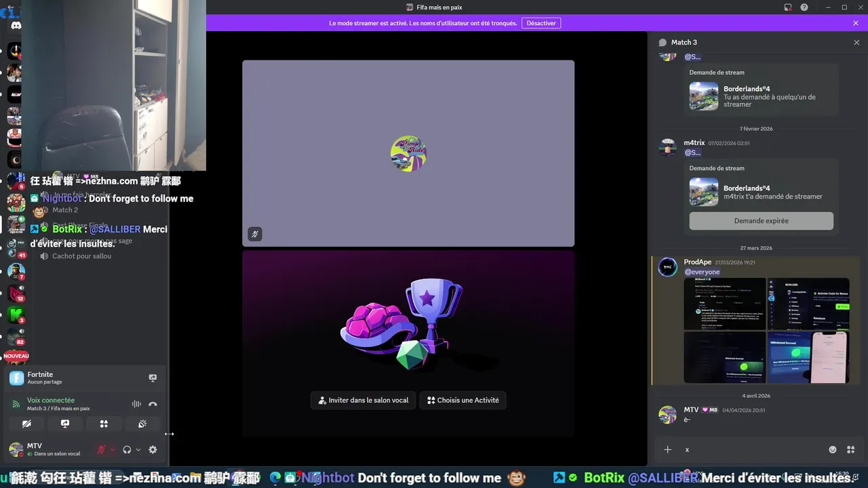This screenshot has width=868, height=488.
Task: Dismiss the streamer mode banner
Action: point(856,23)
